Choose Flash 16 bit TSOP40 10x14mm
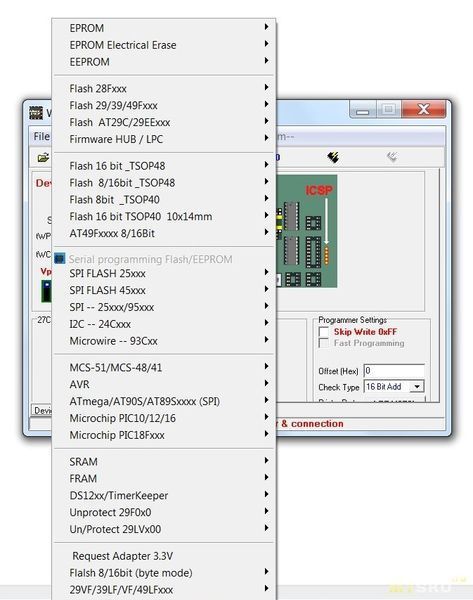The image size is (473, 600). point(164,216)
